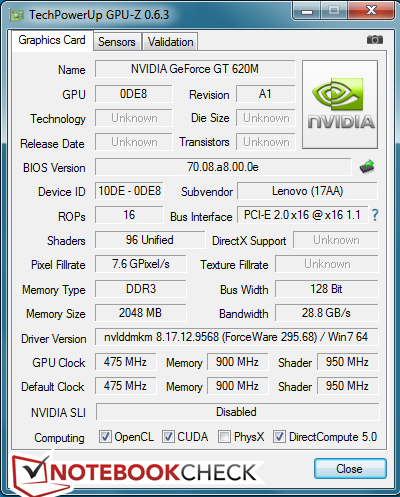Click the Device ID field
Viewport: 400px width, 497px height.
pyautogui.click(x=129, y=191)
